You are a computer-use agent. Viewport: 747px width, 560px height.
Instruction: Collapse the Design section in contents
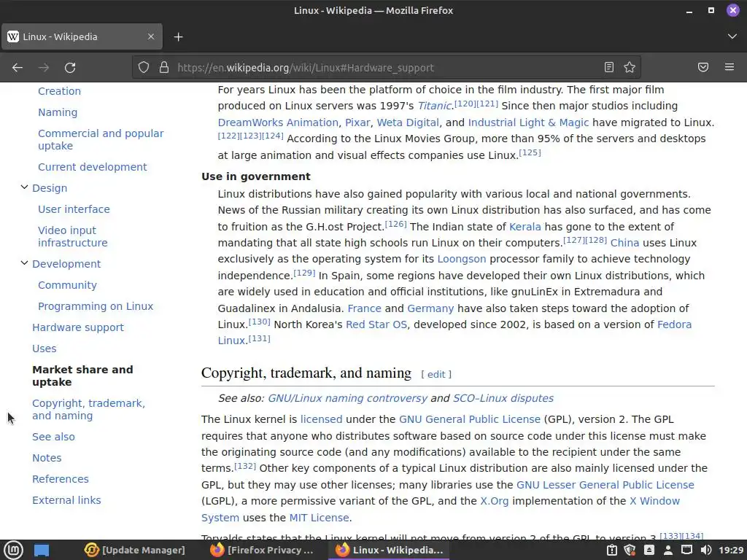pyautogui.click(x=24, y=187)
